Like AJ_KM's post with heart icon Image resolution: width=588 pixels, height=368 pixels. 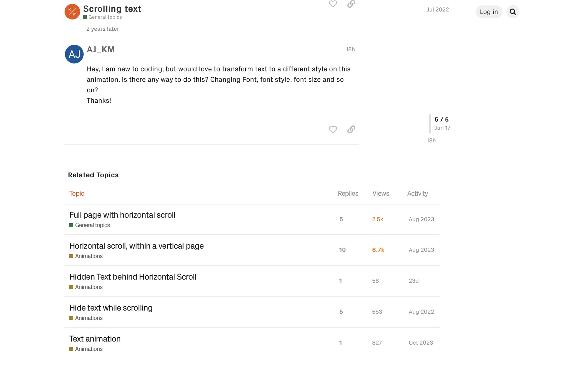click(333, 129)
